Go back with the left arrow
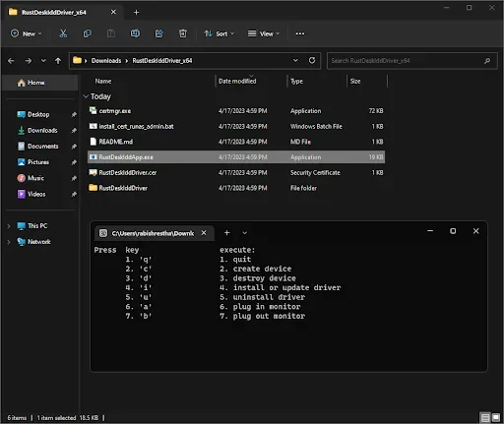The image size is (504, 424). pyautogui.click(x=11, y=61)
